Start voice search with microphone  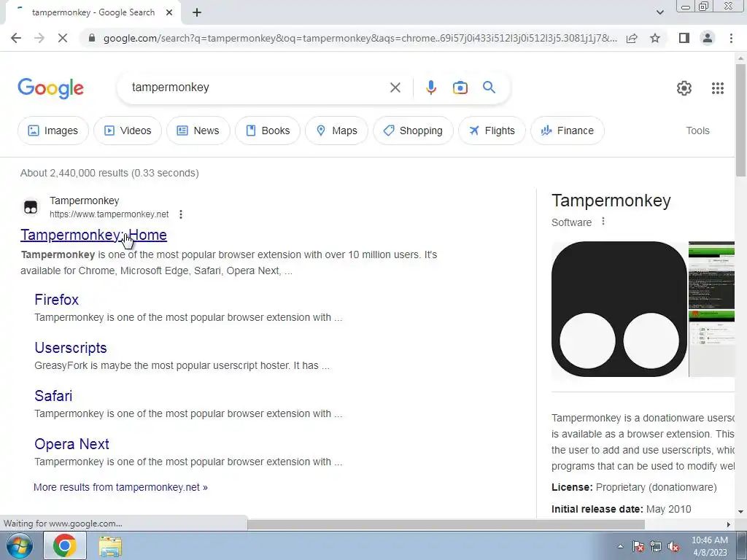tap(430, 87)
